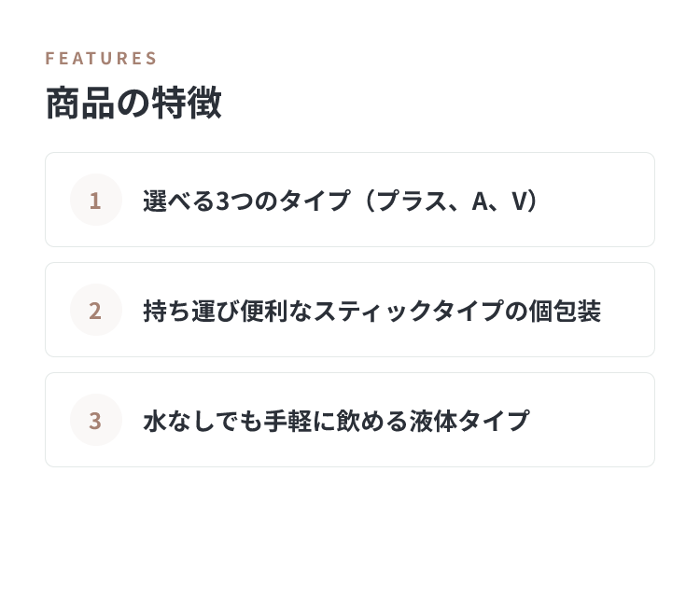Open the 持ち運び便利なスティックタイプ feature card
700x597 pixels.
click(350, 310)
